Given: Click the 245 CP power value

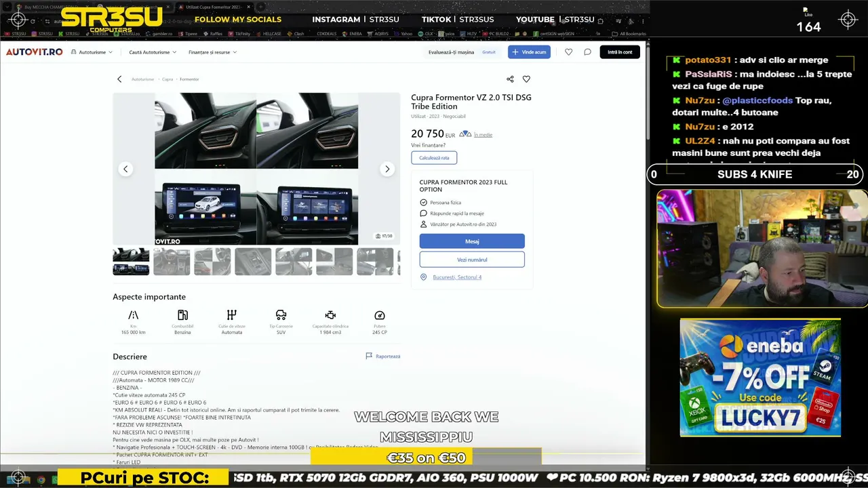Looking at the screenshot, I should (380, 332).
